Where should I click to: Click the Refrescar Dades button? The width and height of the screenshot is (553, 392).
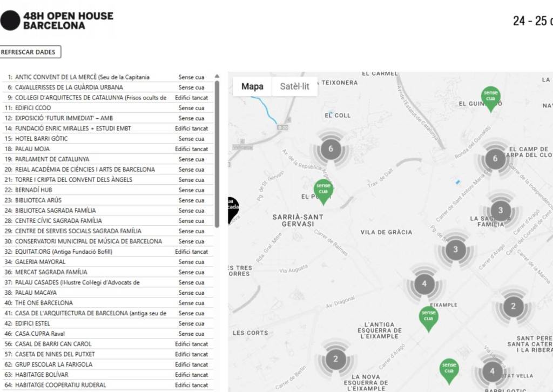30,52
